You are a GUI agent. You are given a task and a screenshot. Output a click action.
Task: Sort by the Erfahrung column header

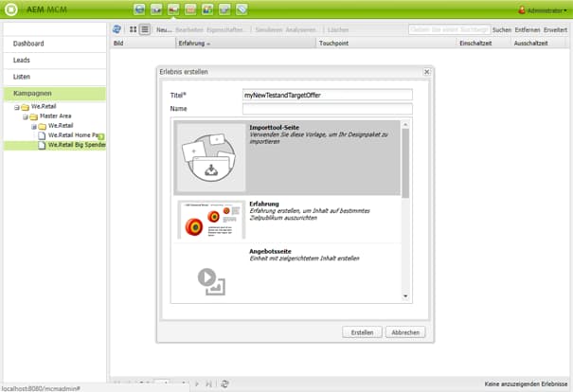point(245,44)
